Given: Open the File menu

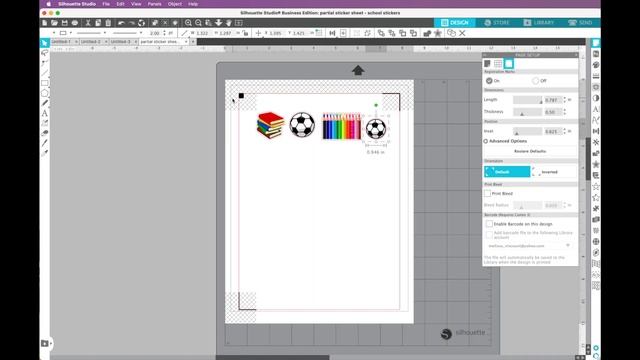Looking at the screenshot, I should pyautogui.click(x=106, y=4).
